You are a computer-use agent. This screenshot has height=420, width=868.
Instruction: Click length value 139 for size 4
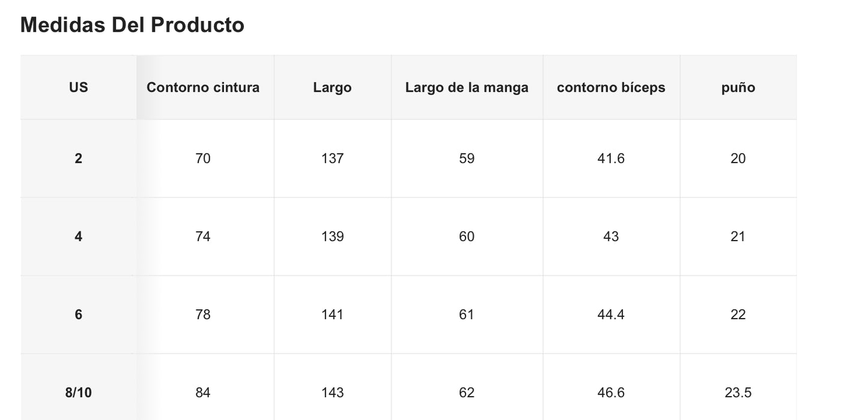tap(332, 236)
